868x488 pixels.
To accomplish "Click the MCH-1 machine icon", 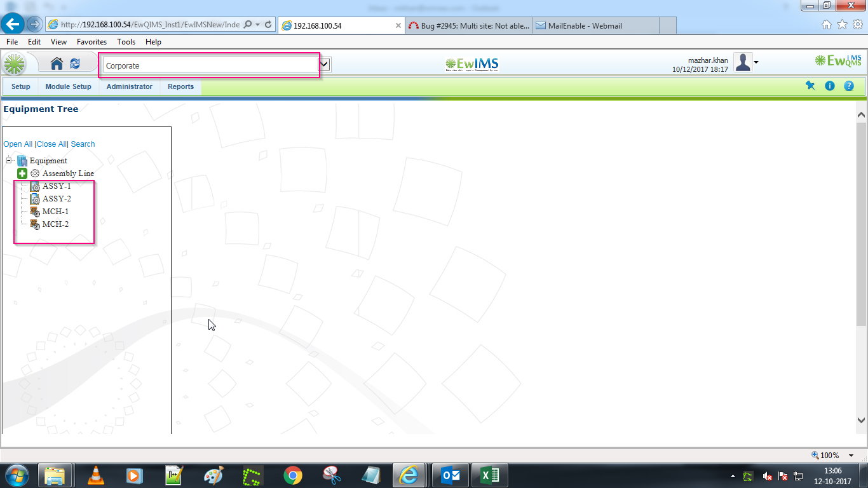I will [35, 212].
